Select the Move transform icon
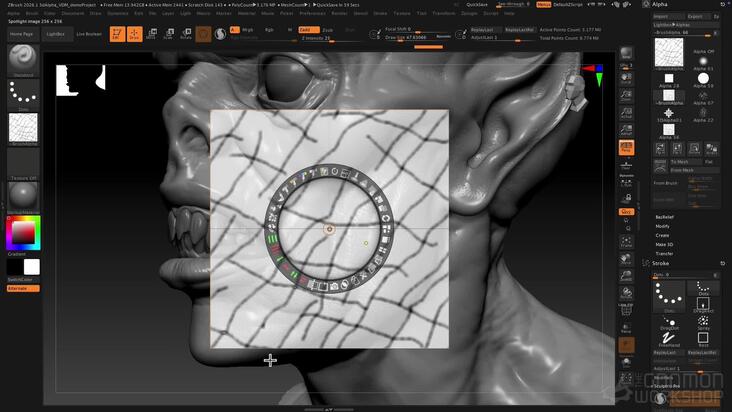 point(152,34)
